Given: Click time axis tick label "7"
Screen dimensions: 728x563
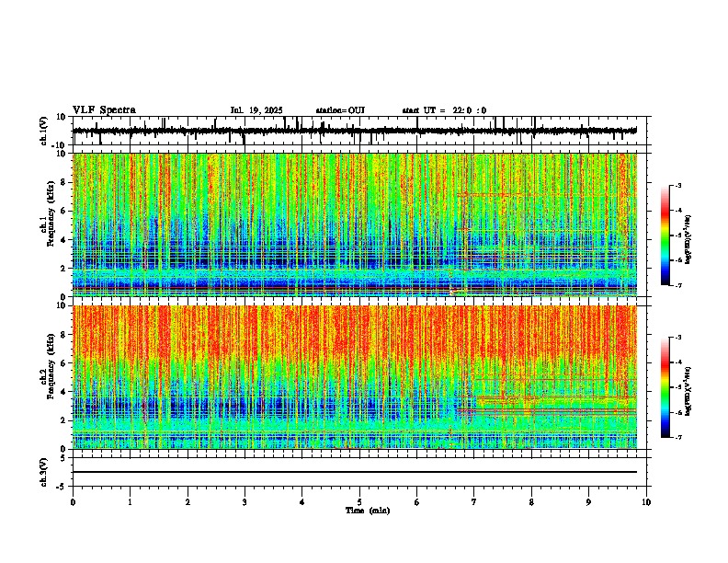Looking at the screenshot, I should [x=474, y=502].
